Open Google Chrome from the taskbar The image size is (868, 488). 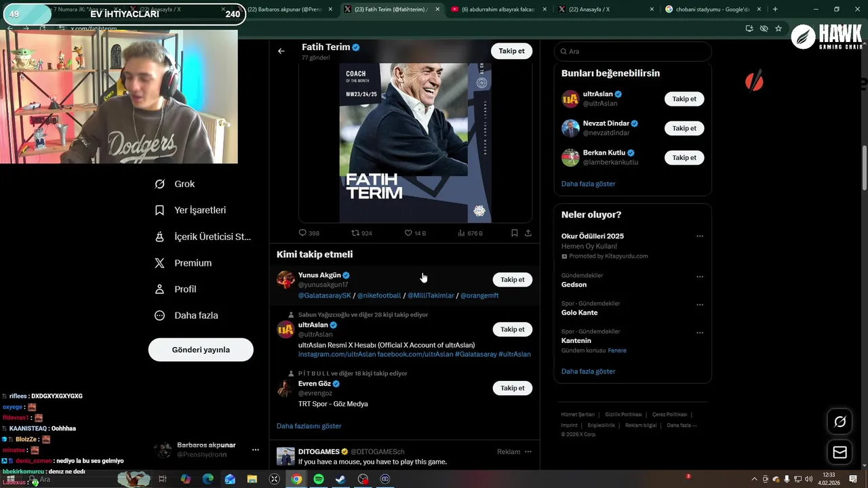click(x=296, y=479)
